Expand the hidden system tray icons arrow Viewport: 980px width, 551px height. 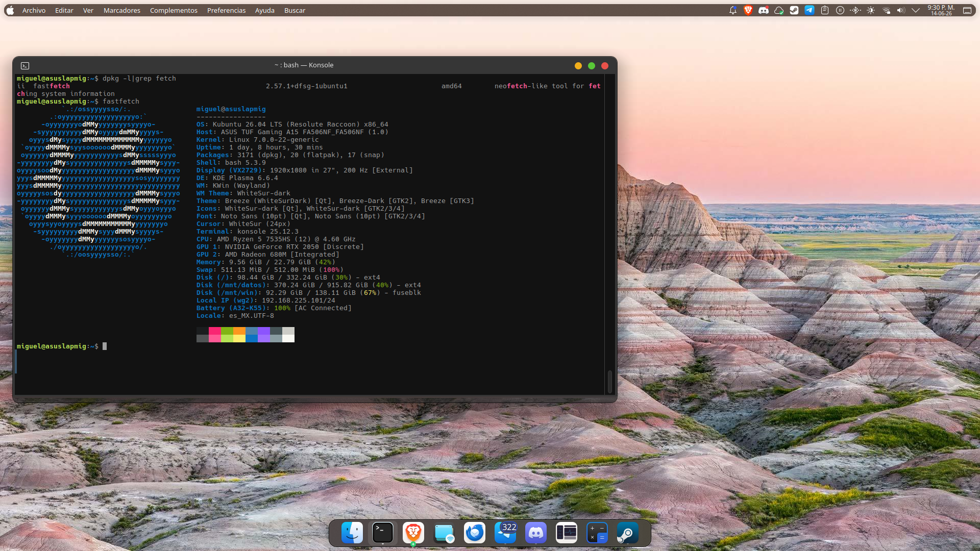click(x=916, y=10)
